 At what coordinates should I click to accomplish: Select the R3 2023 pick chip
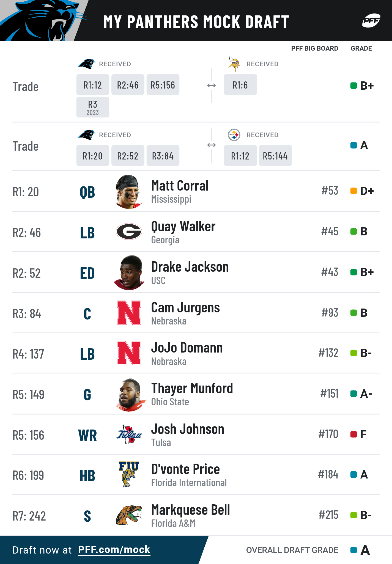[93, 107]
